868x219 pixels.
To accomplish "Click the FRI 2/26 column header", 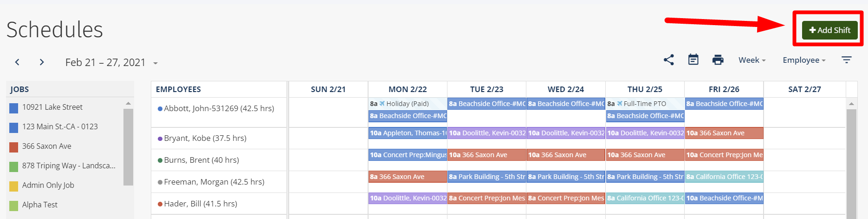I will point(724,89).
